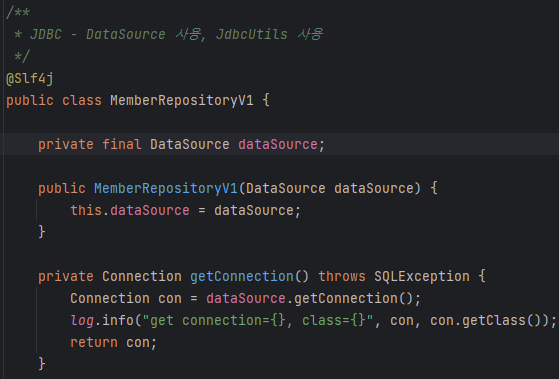Click constructor parameter 'DataSource dataSource'

pos(330,188)
